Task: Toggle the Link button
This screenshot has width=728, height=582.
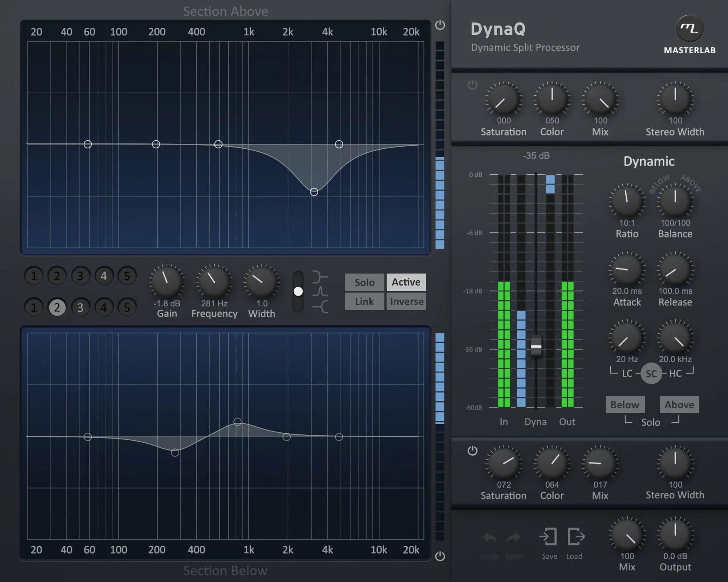Action: click(364, 301)
